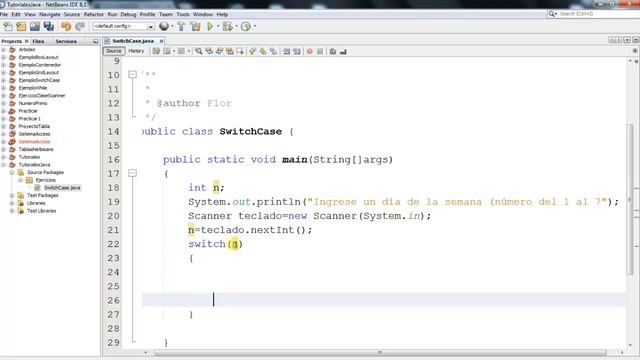
Task: Open dropdown arrow next to browser globe
Action: pyautogui.click(x=172, y=27)
